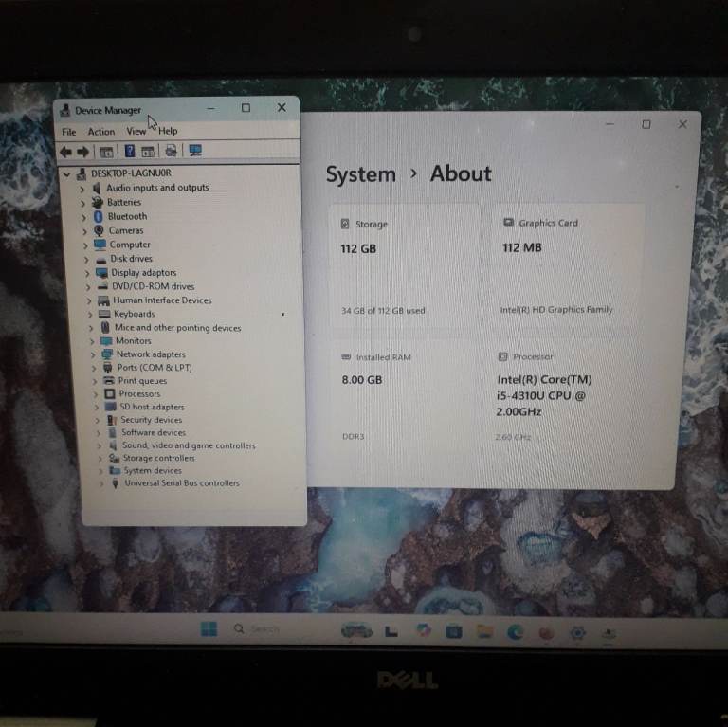Click the Human Interface Devices icon
The height and width of the screenshot is (727, 728).
click(x=104, y=300)
